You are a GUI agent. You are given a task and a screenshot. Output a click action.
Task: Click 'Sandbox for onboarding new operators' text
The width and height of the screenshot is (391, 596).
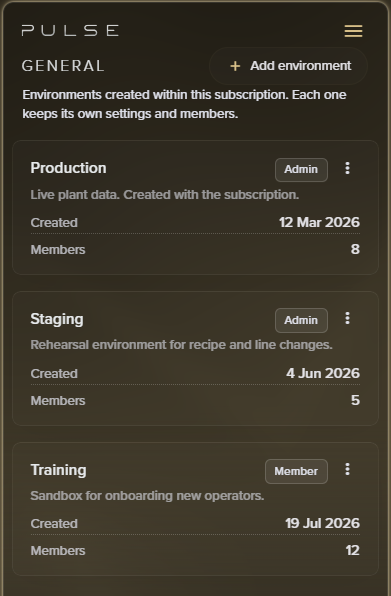tap(147, 496)
